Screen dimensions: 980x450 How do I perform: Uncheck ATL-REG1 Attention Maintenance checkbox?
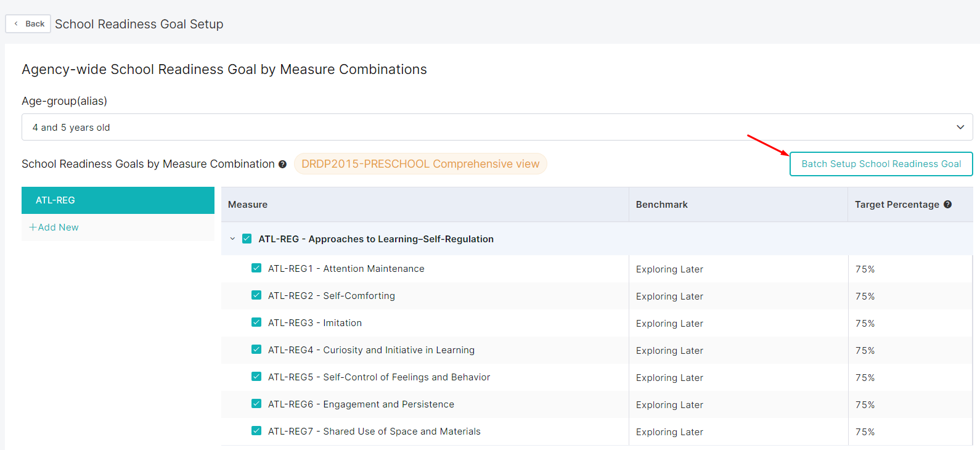click(256, 268)
